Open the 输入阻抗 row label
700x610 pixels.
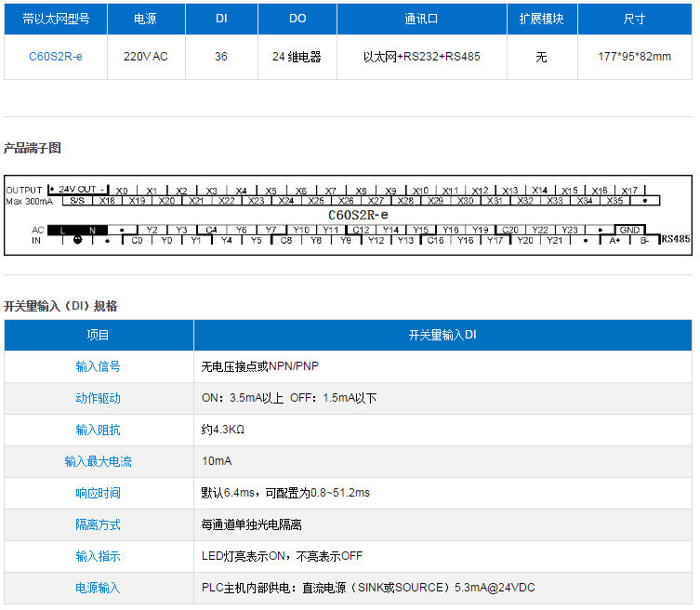pos(99,430)
